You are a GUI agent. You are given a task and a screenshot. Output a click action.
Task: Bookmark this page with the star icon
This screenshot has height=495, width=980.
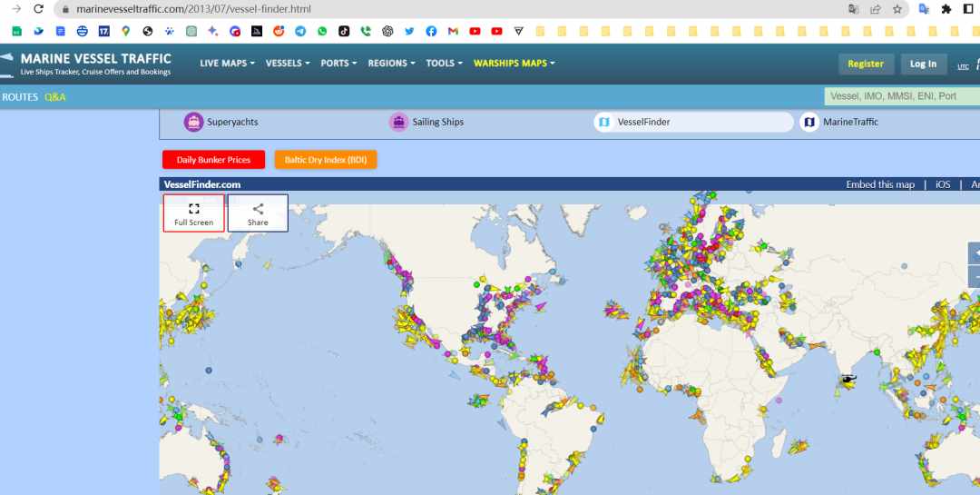click(897, 9)
